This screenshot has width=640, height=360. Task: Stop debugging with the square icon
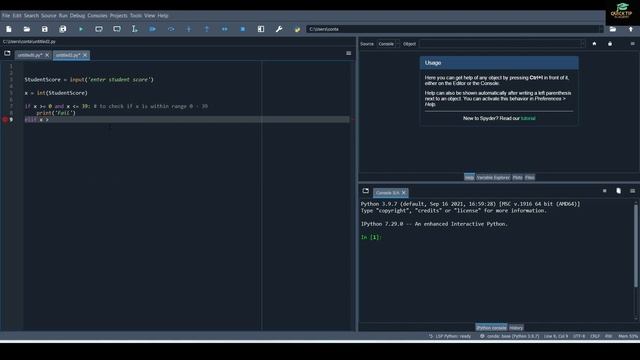pos(242,29)
